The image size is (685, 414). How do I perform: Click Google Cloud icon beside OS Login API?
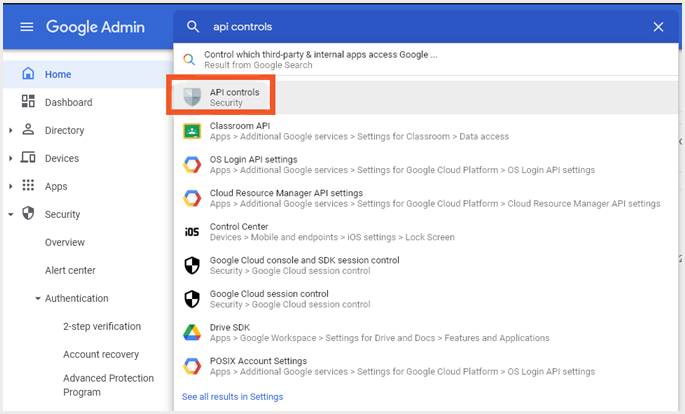pos(192,165)
